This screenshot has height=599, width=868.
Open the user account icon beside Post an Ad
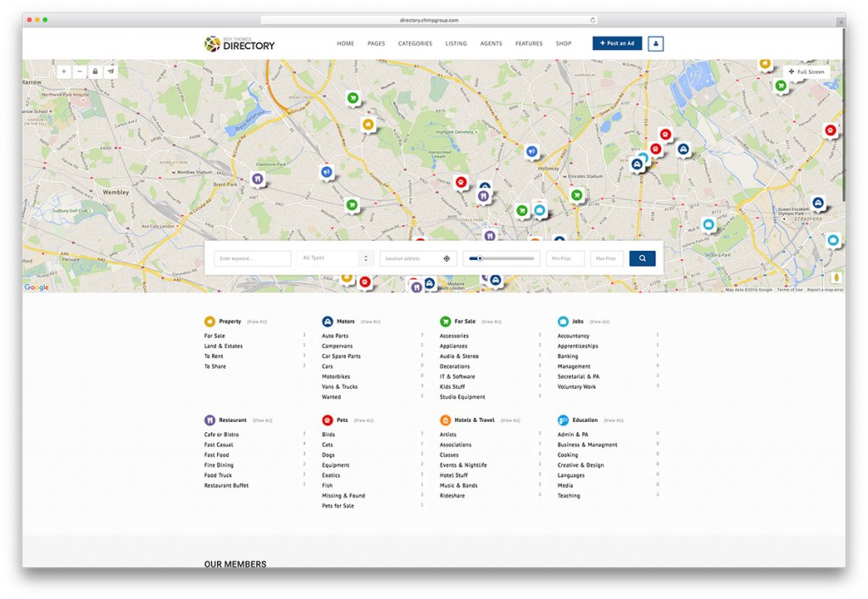655,43
